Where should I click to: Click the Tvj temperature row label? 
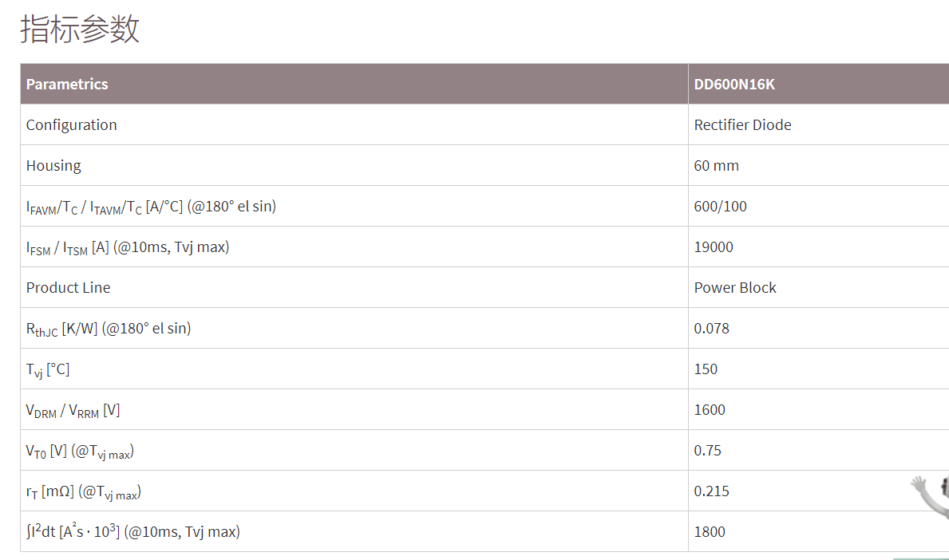48,369
